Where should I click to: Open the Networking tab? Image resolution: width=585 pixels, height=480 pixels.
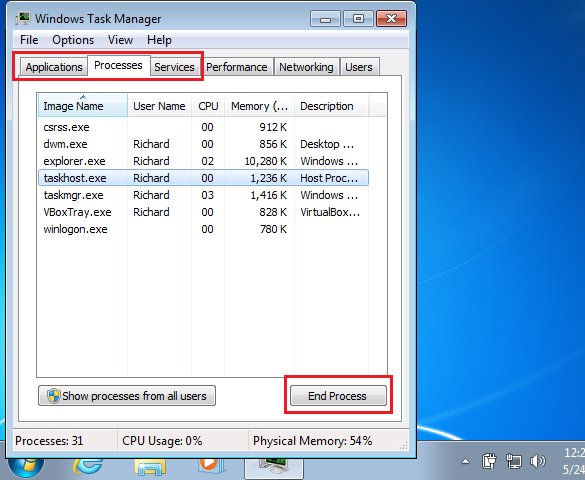pos(306,67)
